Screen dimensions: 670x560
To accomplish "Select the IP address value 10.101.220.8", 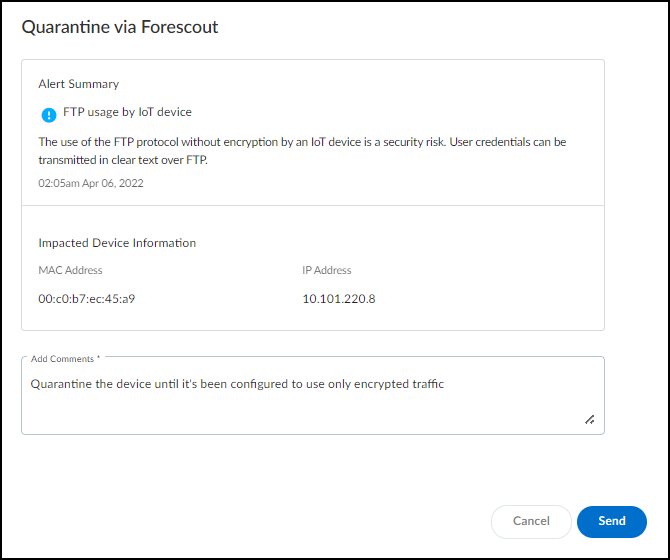I will click(339, 298).
